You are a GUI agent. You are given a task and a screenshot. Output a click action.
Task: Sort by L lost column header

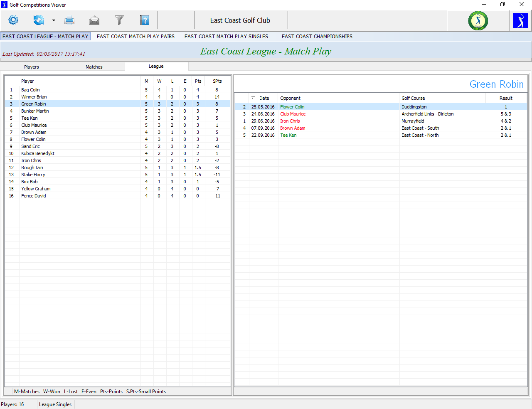pos(172,81)
